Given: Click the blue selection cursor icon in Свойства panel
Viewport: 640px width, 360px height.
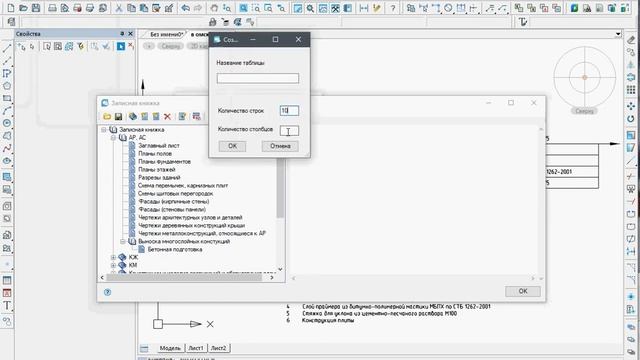Looking at the screenshot, I should (x=120, y=47).
